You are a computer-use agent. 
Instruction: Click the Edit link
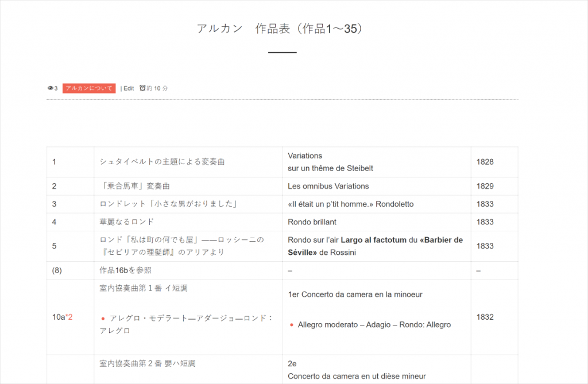coord(129,88)
